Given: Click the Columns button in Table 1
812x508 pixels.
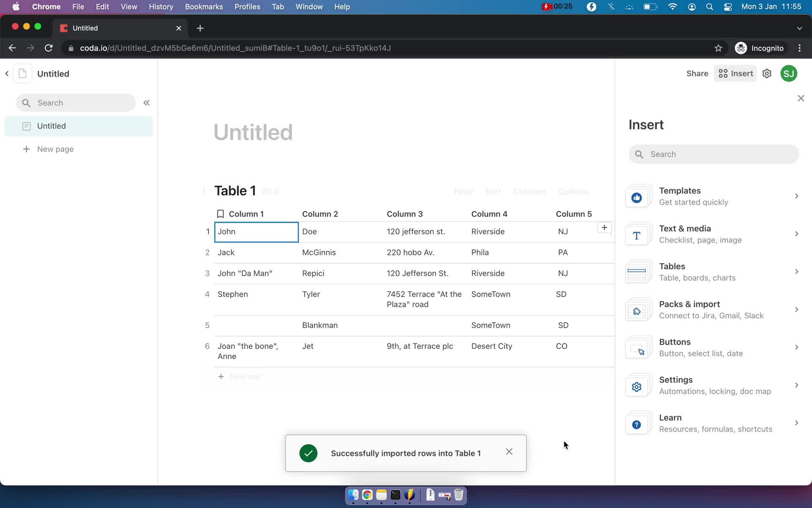Looking at the screenshot, I should [x=529, y=191].
